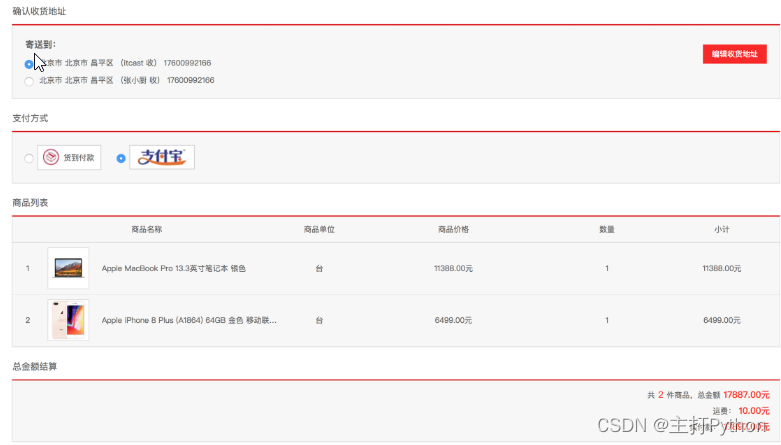Click the 商品列表 section heading
This screenshot has height=445, width=781.
pos(30,203)
